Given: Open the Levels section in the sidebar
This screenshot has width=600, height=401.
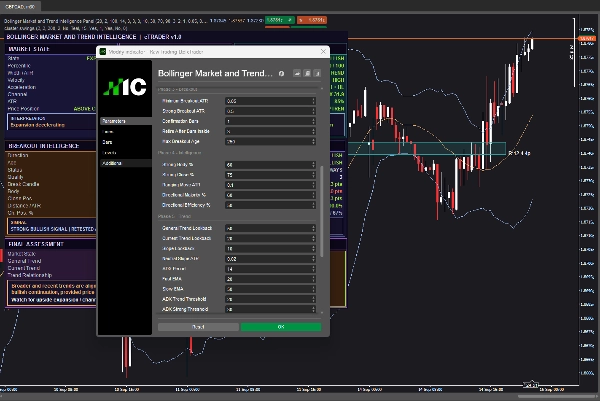Looking at the screenshot, I should point(126,153).
